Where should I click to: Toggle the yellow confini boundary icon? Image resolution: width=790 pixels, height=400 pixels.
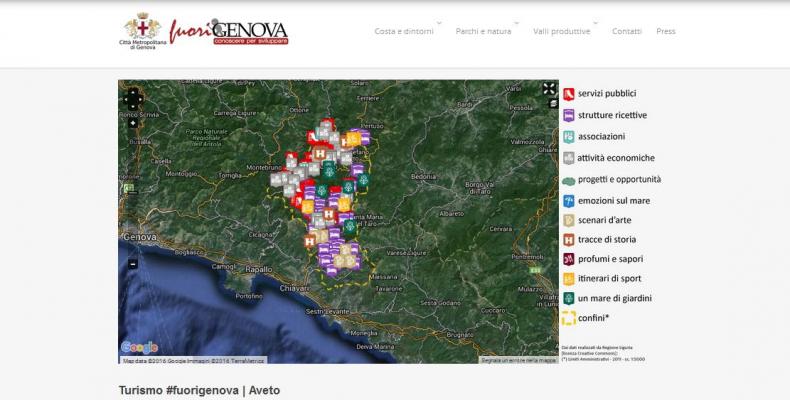(568, 318)
